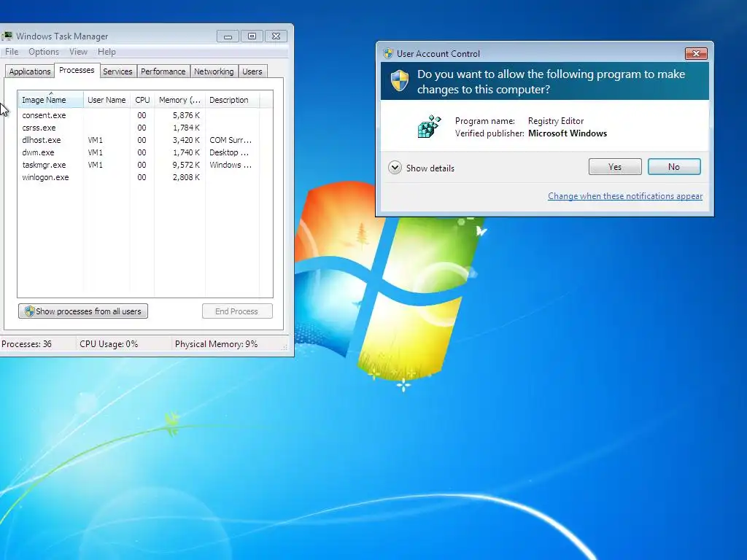
Task: Switch to the Users tab
Action: pyautogui.click(x=252, y=71)
